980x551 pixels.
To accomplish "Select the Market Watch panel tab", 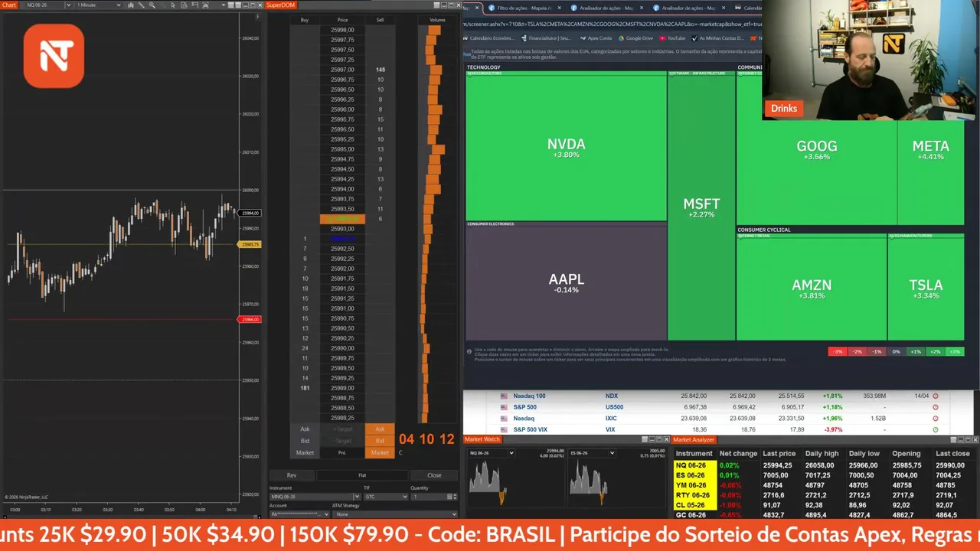I will 482,439.
